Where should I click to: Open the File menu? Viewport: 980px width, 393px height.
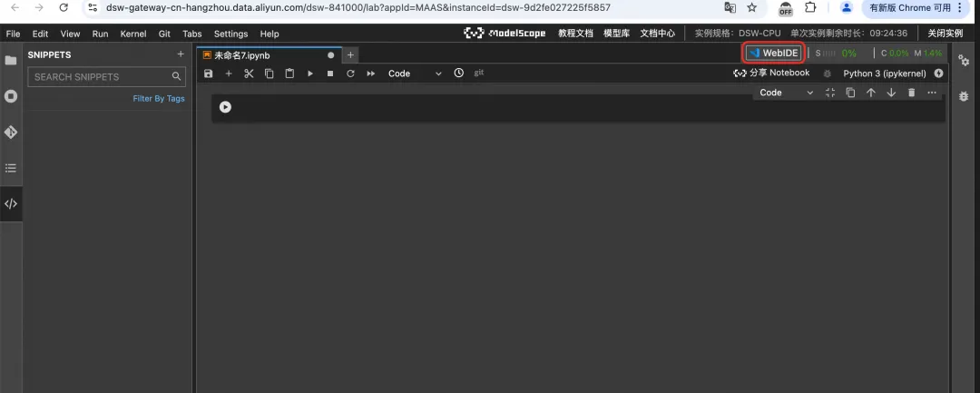(x=13, y=34)
